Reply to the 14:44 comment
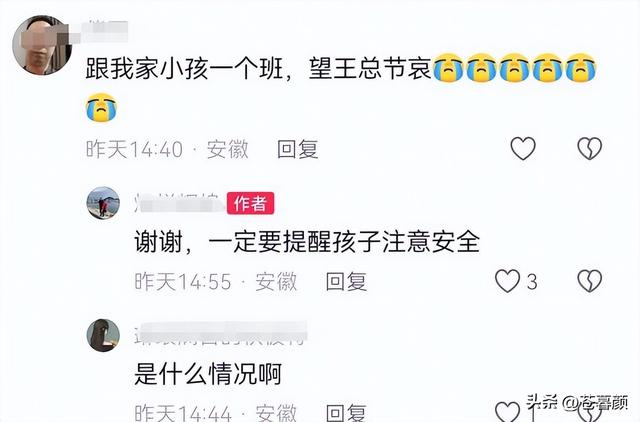Screen dimensions: 640x422 tap(346, 413)
